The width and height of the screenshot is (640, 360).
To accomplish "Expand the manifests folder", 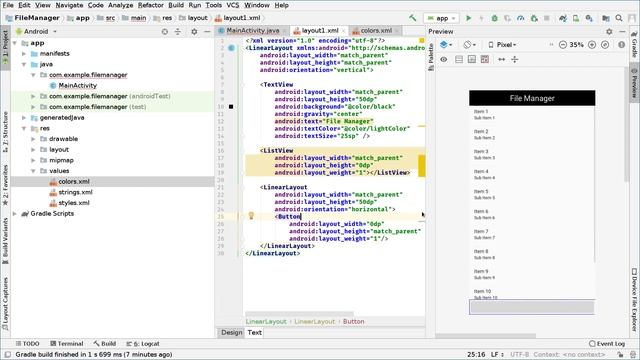I will point(24,53).
